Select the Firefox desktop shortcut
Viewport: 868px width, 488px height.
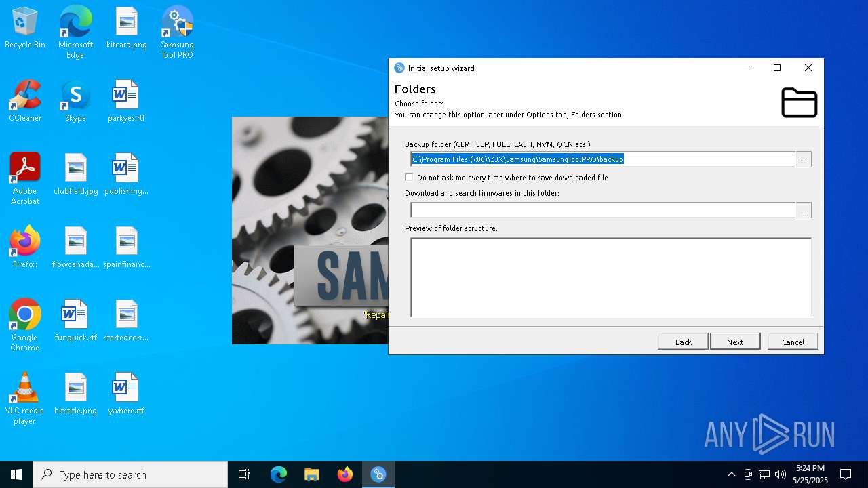pyautogui.click(x=25, y=247)
